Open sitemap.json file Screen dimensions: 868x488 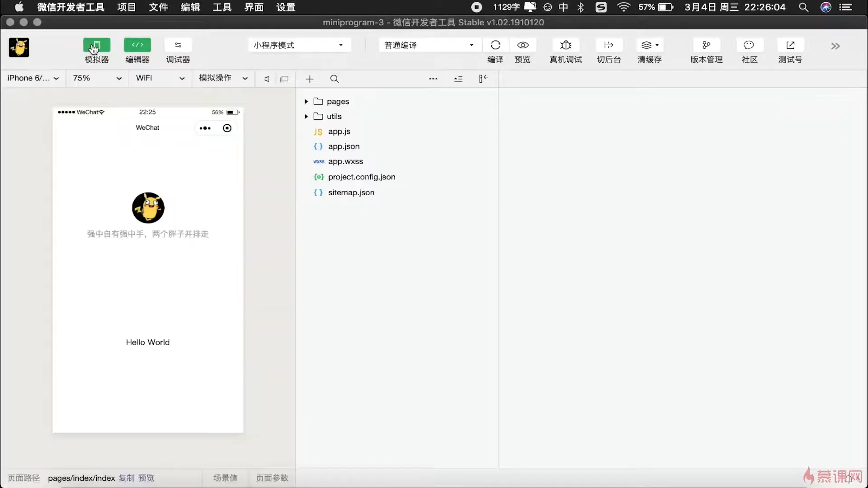(x=351, y=192)
